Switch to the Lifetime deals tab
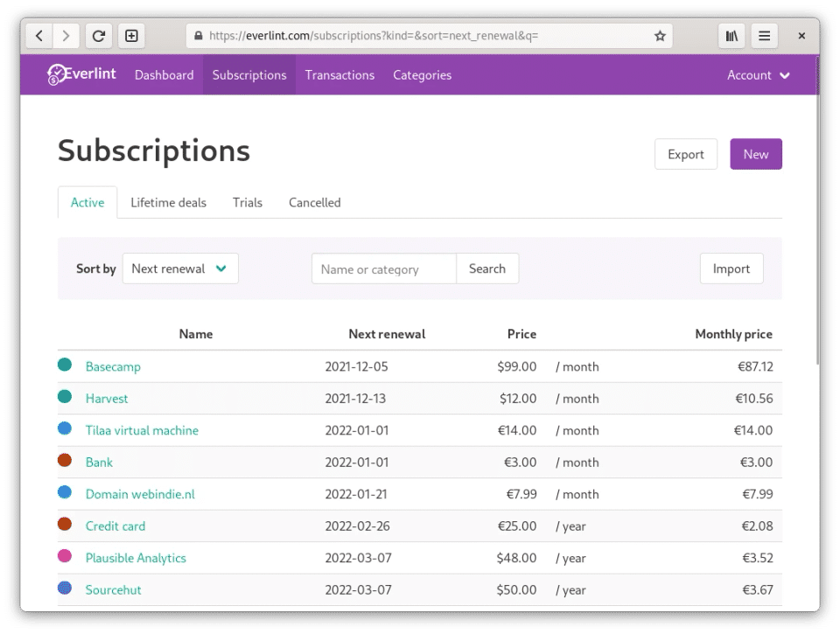The width and height of the screenshot is (840, 634). click(x=168, y=202)
